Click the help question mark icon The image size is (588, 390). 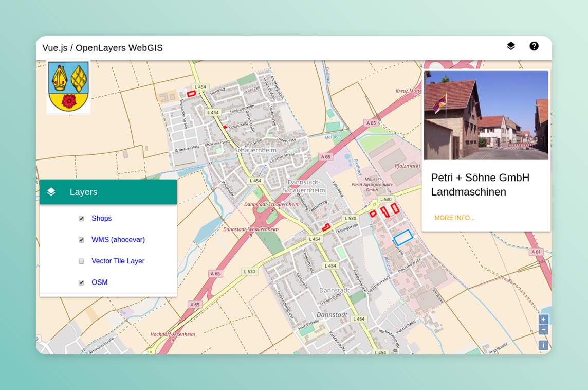534,46
